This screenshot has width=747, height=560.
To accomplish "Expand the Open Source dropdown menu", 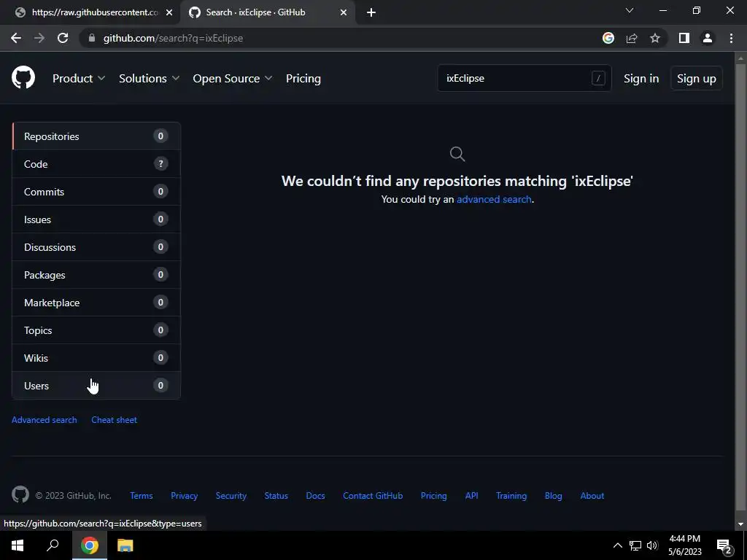I will [233, 78].
